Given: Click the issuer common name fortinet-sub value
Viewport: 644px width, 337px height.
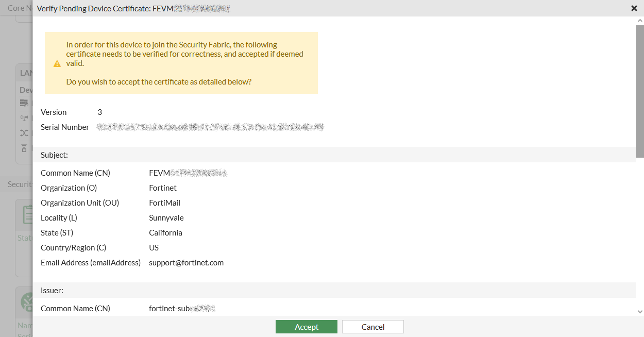Looking at the screenshot, I should click(x=181, y=309).
